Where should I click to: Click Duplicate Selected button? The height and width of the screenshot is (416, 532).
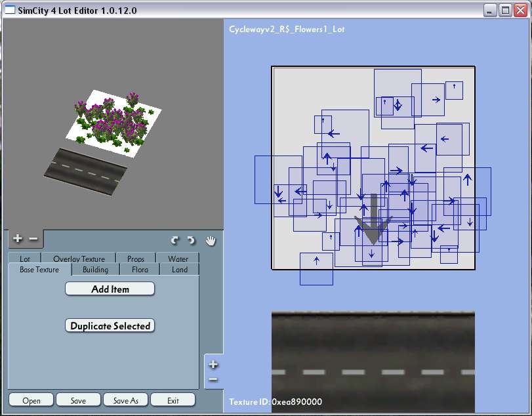[110, 325]
